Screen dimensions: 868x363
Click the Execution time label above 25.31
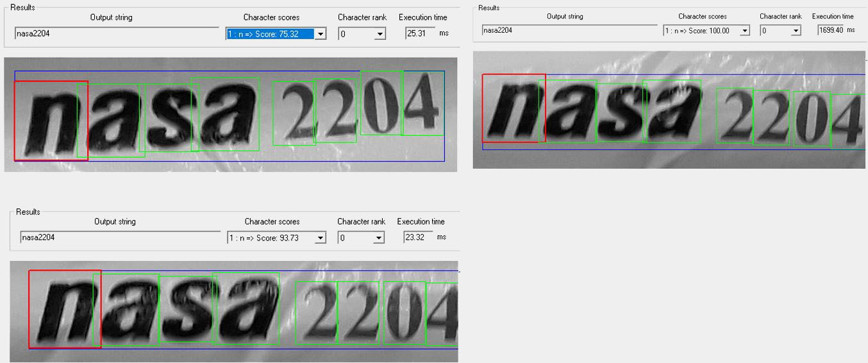pyautogui.click(x=422, y=17)
